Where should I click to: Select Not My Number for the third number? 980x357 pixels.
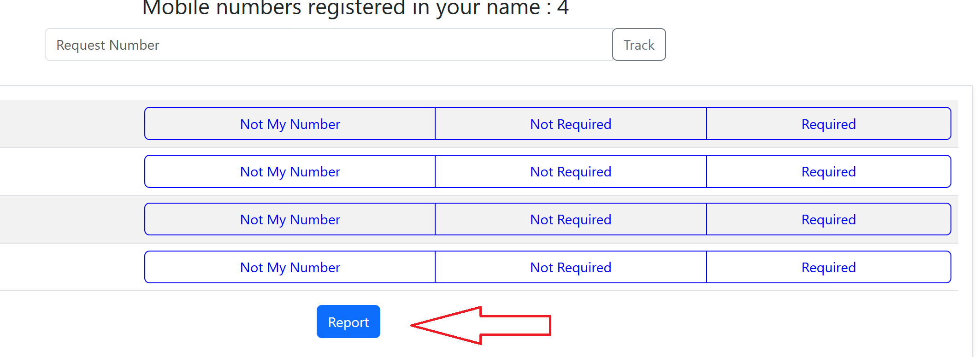(289, 220)
